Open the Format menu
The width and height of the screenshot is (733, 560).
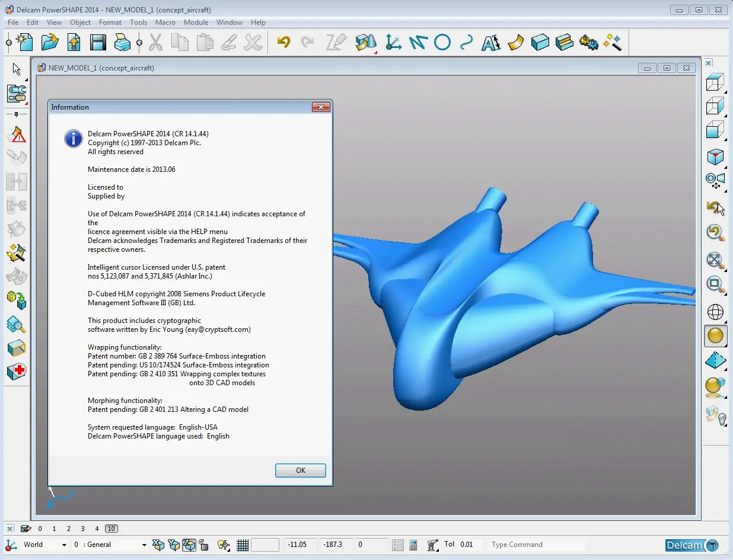coord(110,23)
